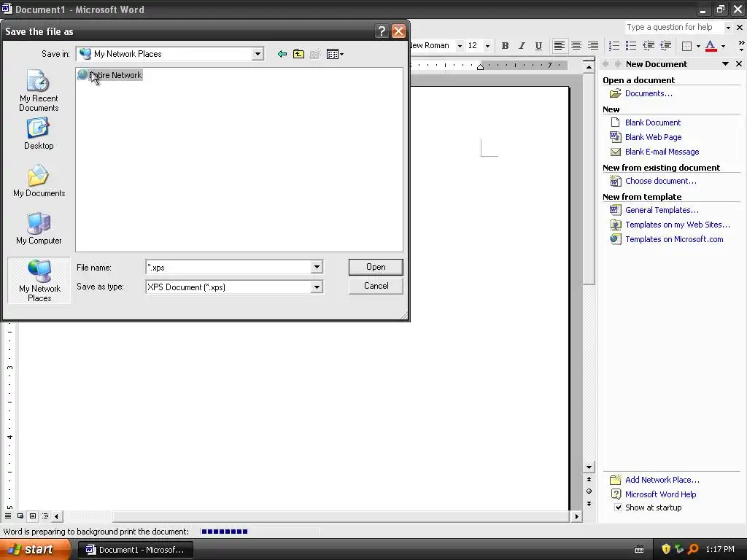Viewport: 747px width, 560px height.
Task: Click vertical scrollbar down arrow
Action: tap(589, 467)
